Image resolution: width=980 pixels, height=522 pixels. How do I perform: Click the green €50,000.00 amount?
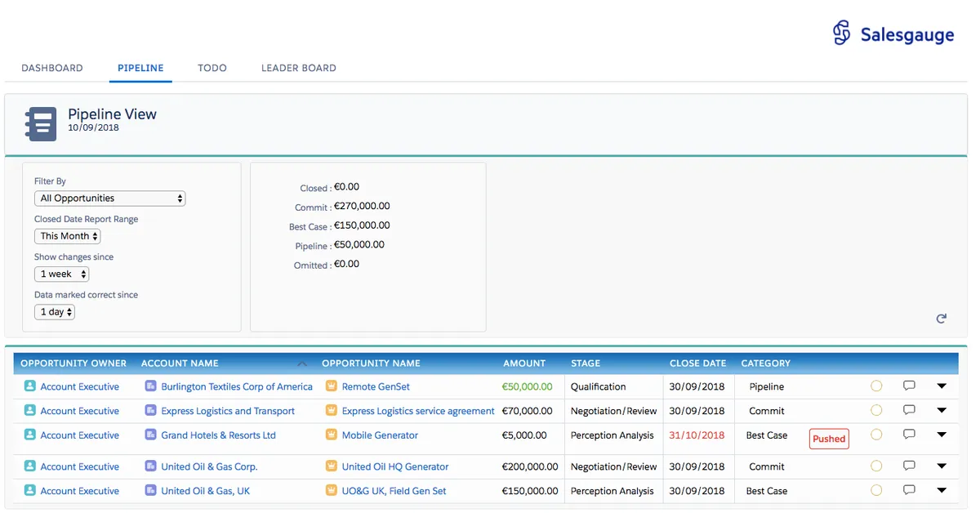pos(527,386)
